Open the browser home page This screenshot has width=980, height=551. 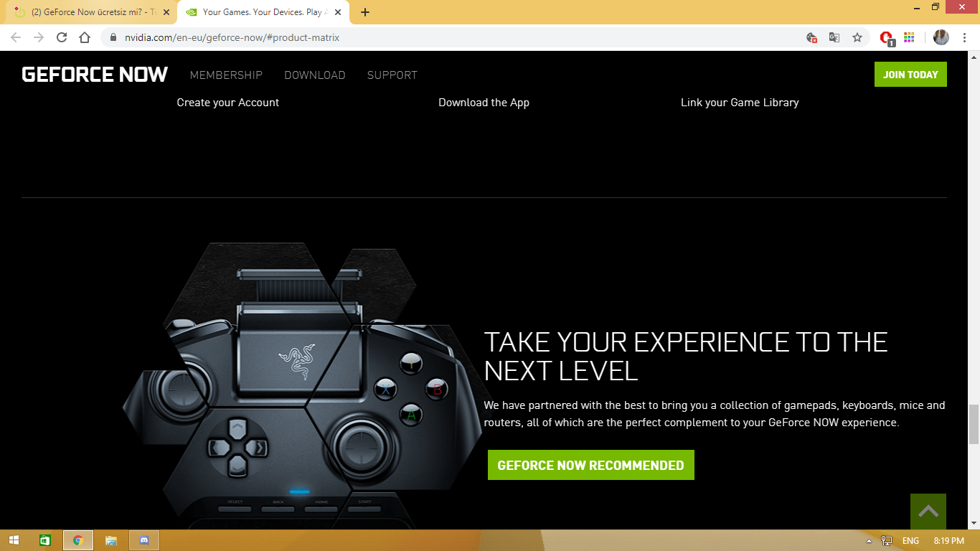click(x=85, y=37)
